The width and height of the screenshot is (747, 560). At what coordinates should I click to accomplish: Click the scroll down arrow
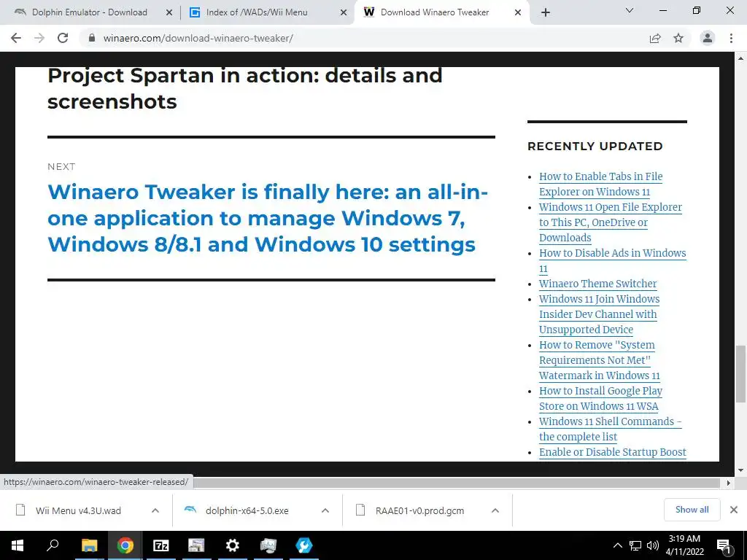click(740, 470)
